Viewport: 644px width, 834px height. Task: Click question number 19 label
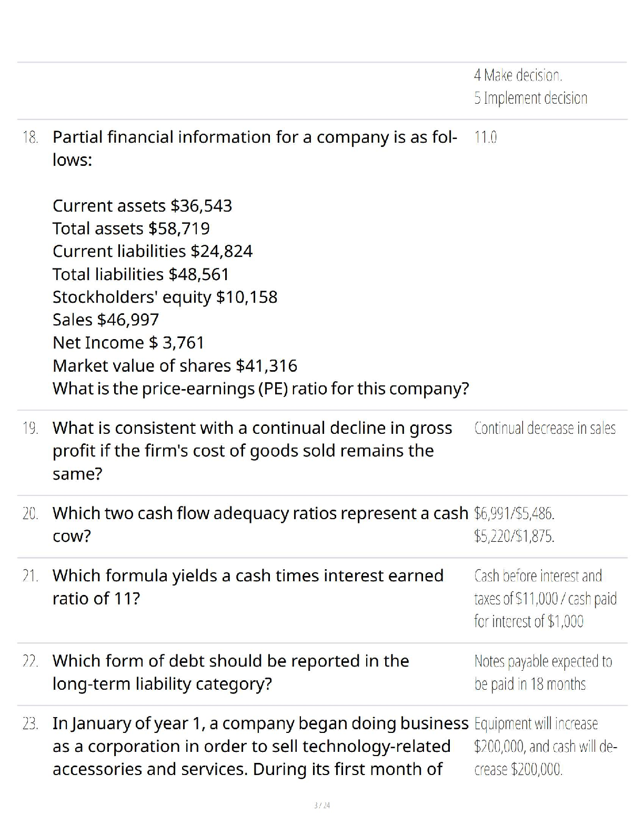pyautogui.click(x=30, y=428)
